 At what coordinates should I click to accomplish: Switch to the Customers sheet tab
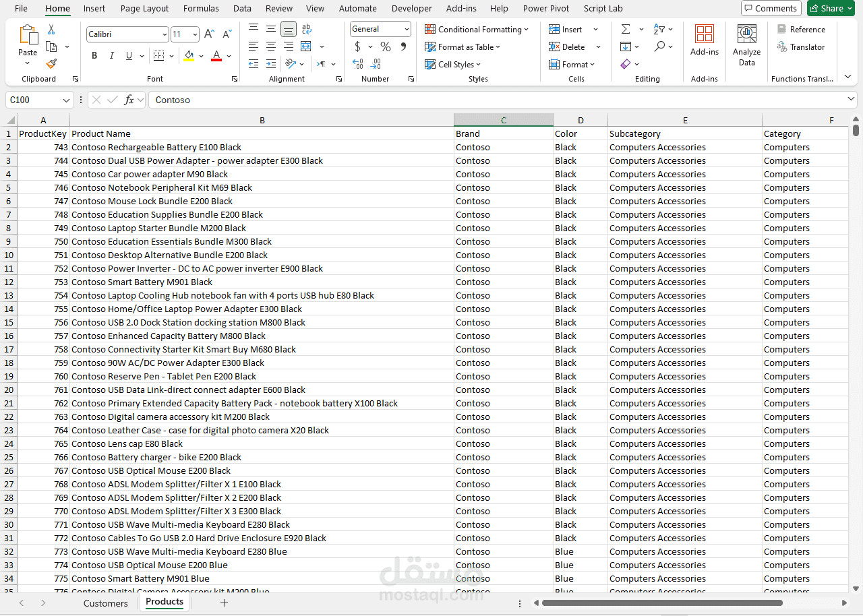105,603
